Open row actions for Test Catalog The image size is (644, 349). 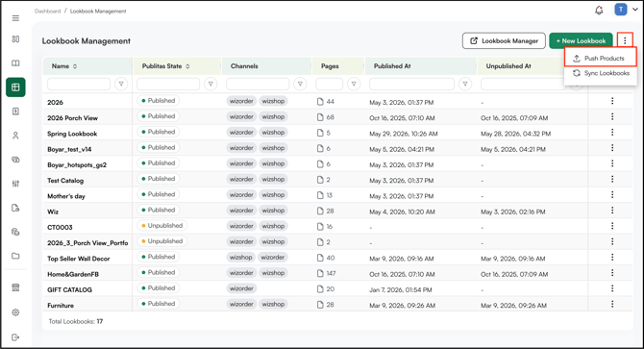click(612, 179)
